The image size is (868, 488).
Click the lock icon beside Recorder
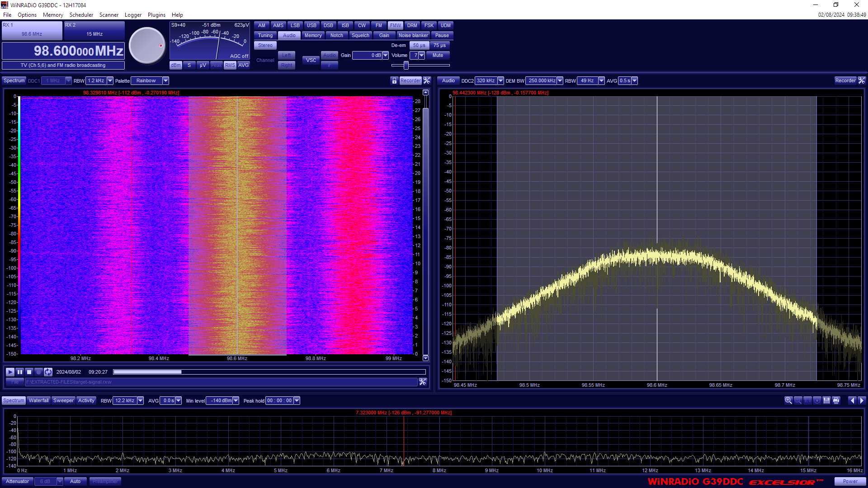(x=394, y=80)
